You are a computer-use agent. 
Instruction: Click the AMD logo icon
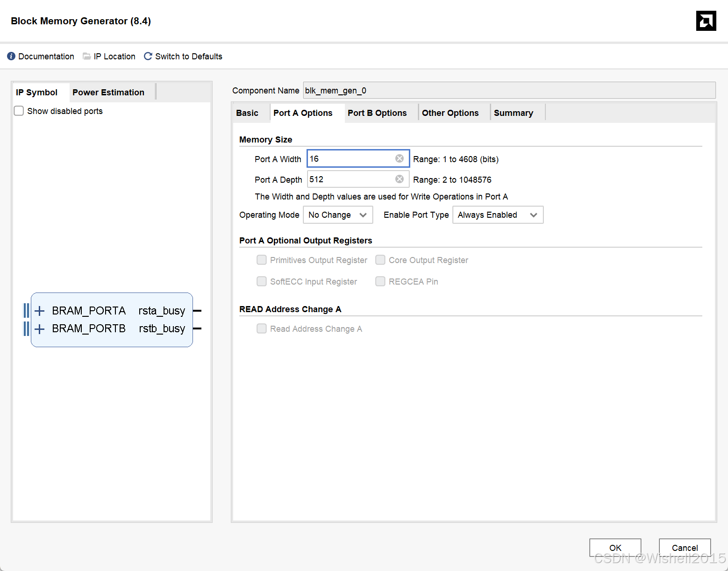coord(706,21)
